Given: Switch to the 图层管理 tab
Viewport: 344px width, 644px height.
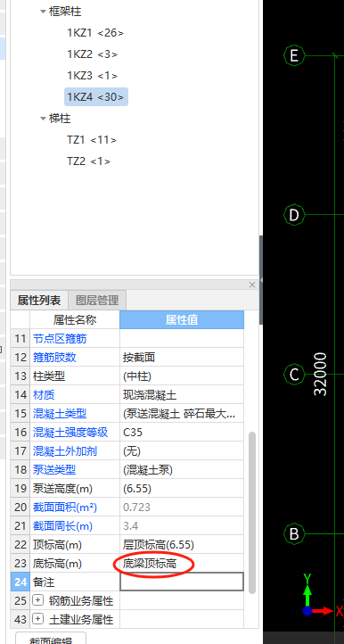Looking at the screenshot, I should (x=97, y=301).
